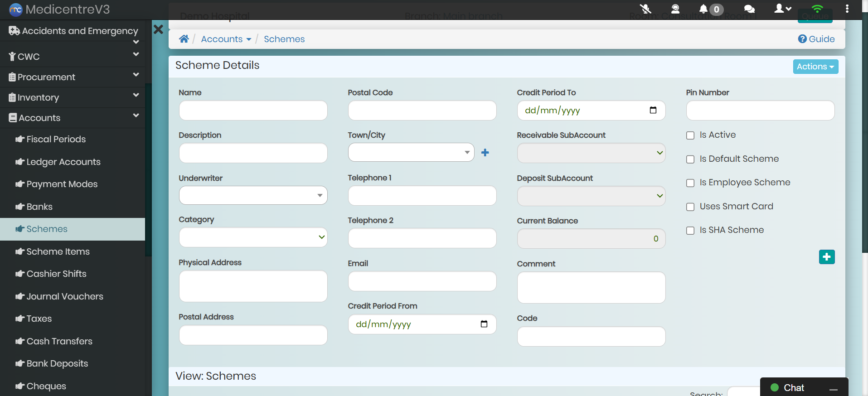Click into the Name input field
Viewport: 868px width, 396px height.
click(253, 111)
